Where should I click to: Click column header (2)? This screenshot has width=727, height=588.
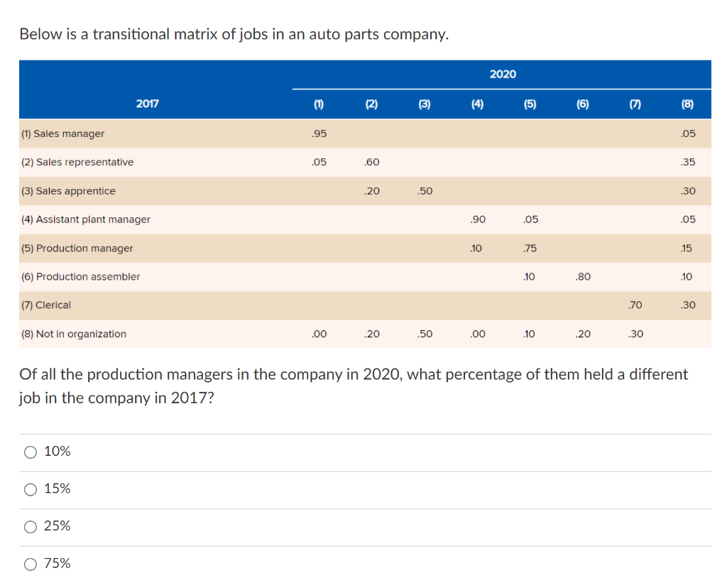click(x=371, y=104)
